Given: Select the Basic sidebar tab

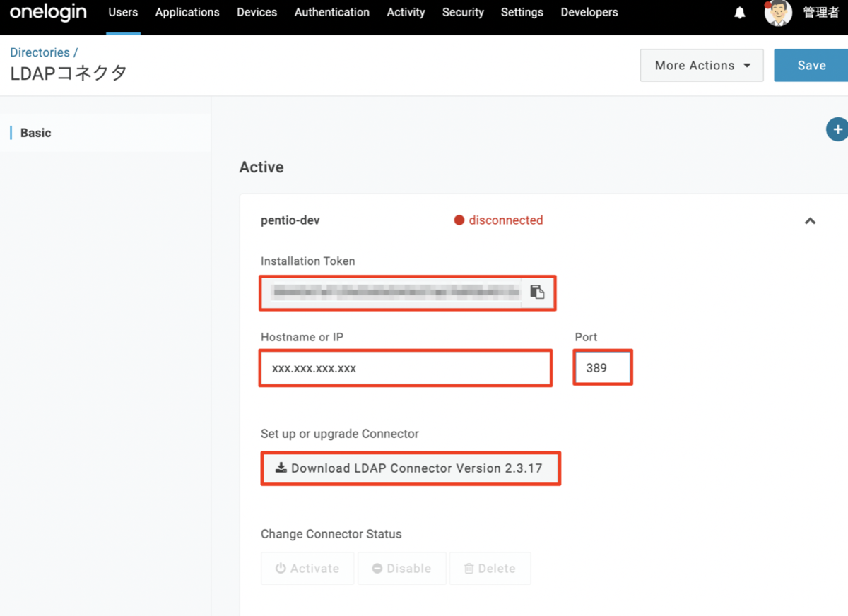Looking at the screenshot, I should 35,133.
